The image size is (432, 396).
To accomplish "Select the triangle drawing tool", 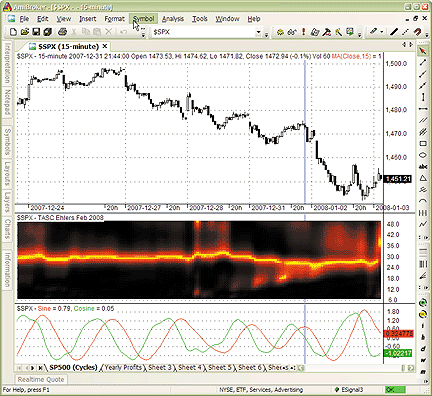I will [423, 178].
